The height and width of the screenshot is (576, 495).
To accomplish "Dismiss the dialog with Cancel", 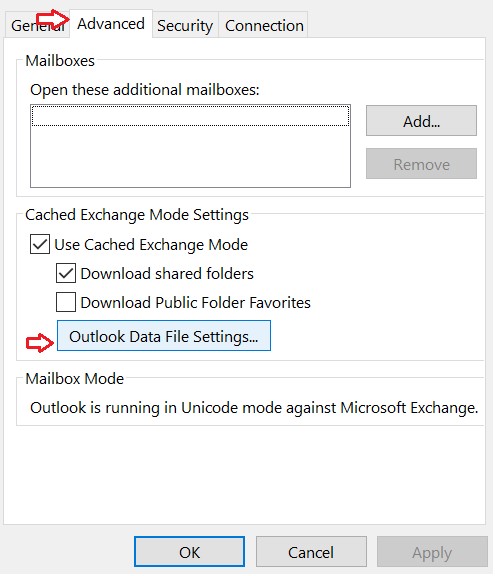I will [311, 552].
